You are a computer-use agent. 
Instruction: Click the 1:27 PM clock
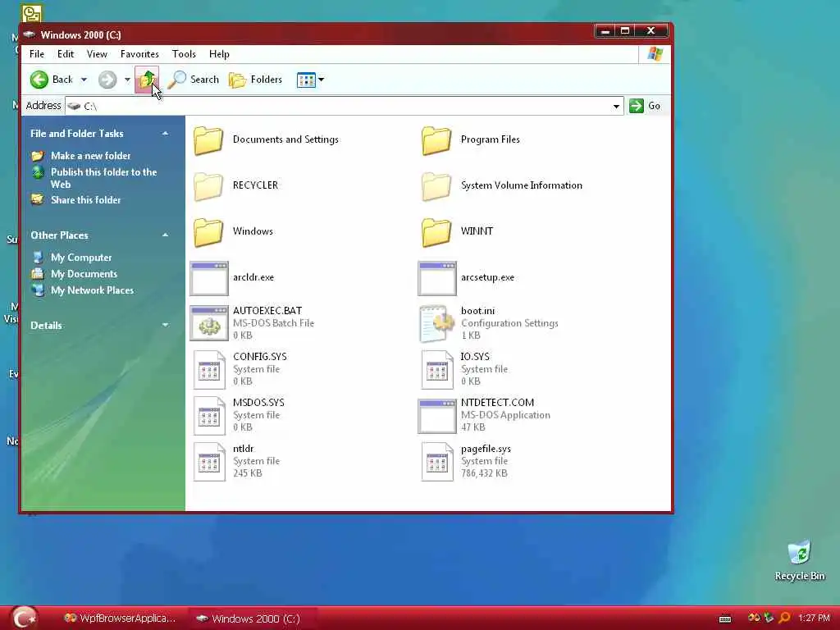(x=813, y=619)
